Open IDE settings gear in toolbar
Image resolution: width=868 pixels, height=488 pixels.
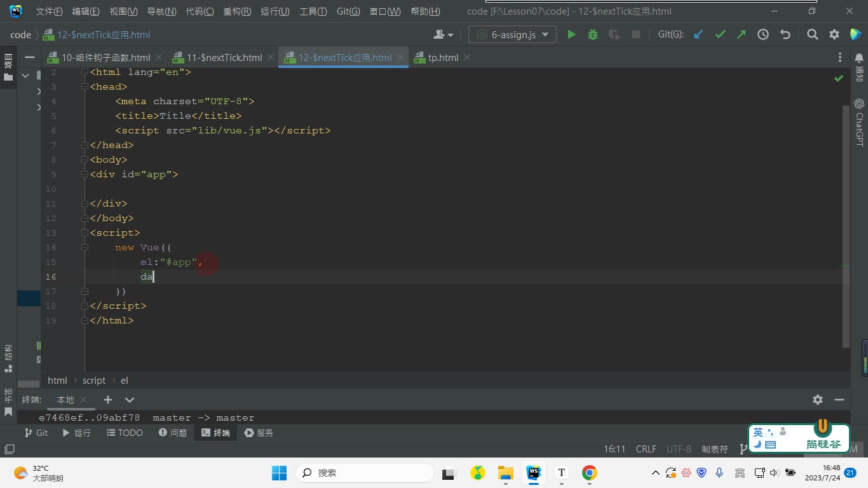(x=834, y=35)
